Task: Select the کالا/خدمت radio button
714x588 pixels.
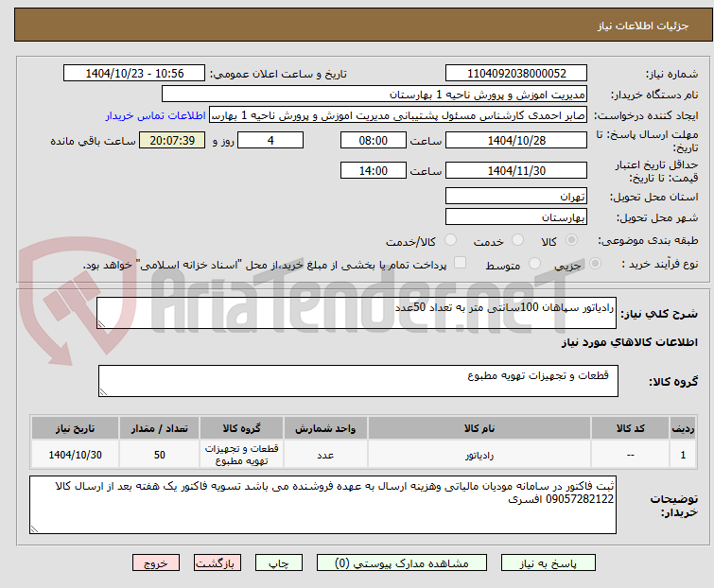Action: [x=451, y=240]
